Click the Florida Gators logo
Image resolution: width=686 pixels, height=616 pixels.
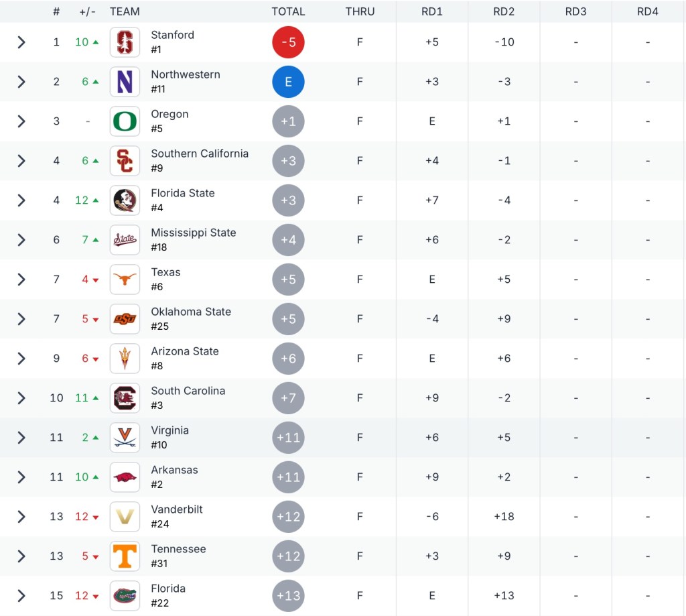tap(125, 596)
